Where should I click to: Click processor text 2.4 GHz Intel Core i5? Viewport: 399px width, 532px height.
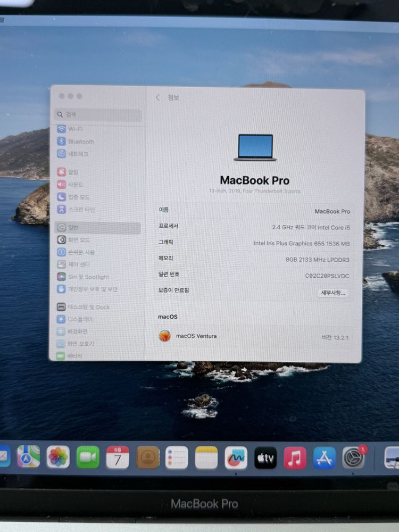pos(311,227)
